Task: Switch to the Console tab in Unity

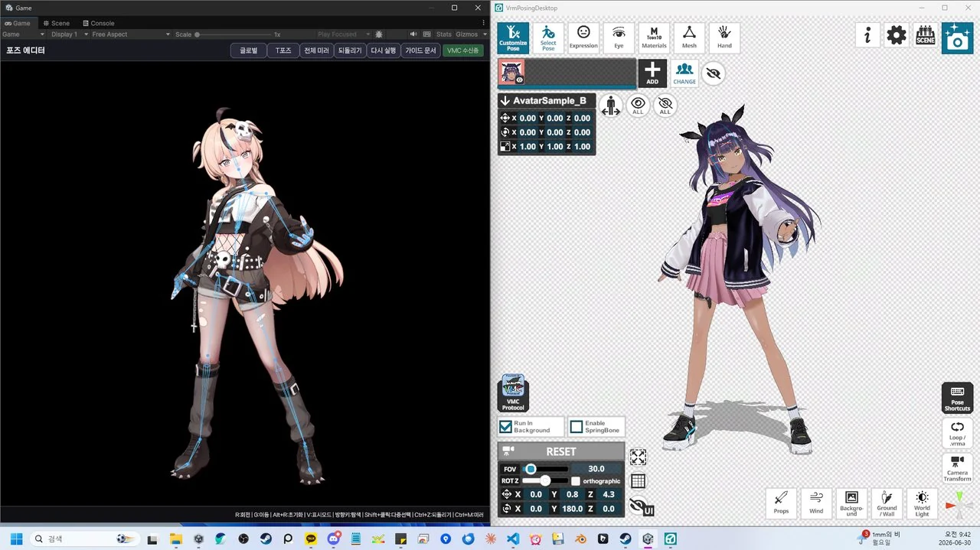Action: (x=98, y=23)
